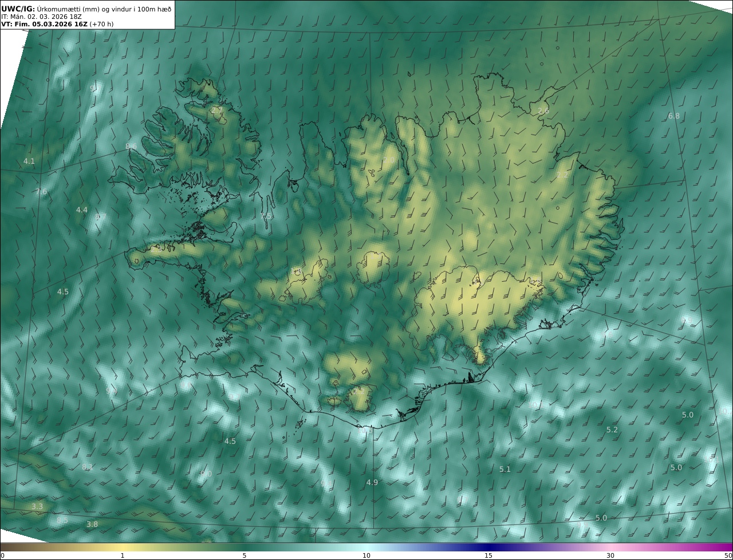Image resolution: width=733 pixels, height=560 pixels.
Task: Click the map value label 8.5
Action: (x=62, y=520)
